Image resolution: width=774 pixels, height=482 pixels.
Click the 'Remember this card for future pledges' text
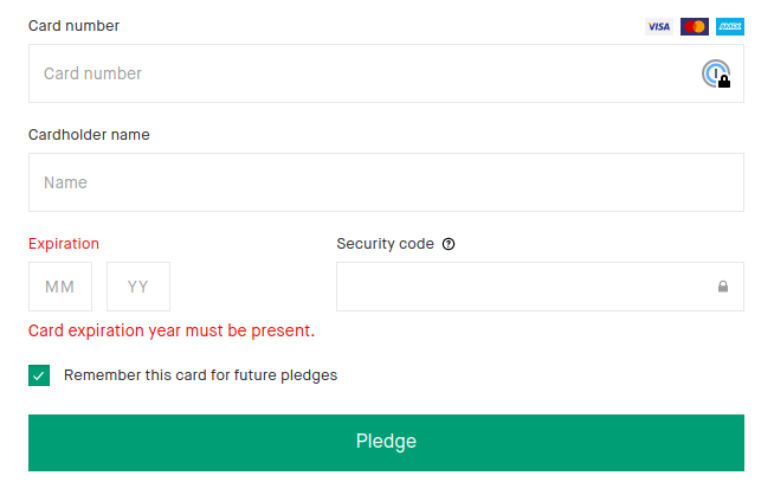coord(200,376)
